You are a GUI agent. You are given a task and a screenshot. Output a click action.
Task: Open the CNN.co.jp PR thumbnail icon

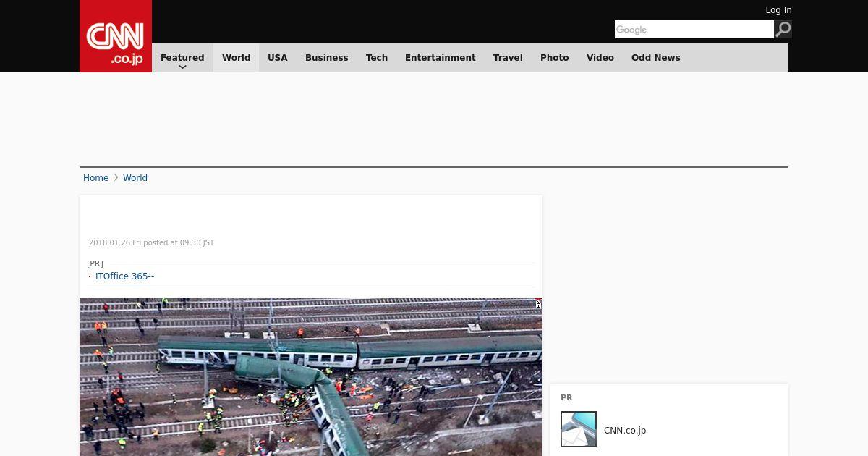click(579, 429)
